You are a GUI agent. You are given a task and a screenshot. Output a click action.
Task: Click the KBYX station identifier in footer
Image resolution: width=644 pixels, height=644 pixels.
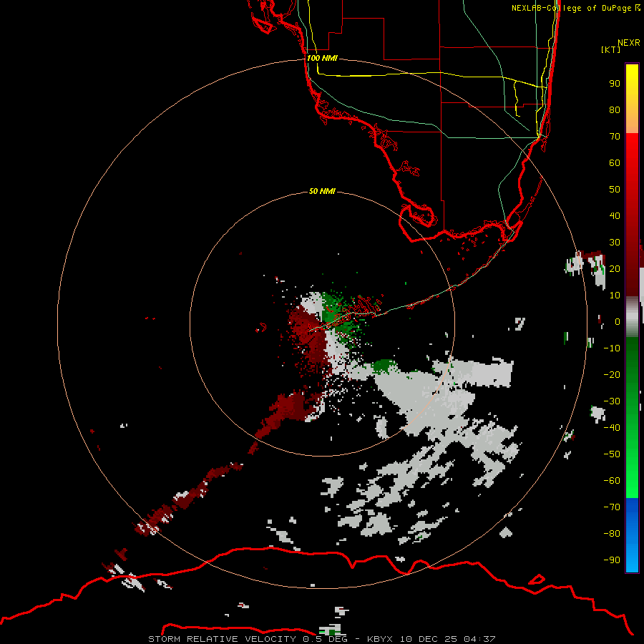coord(380,639)
